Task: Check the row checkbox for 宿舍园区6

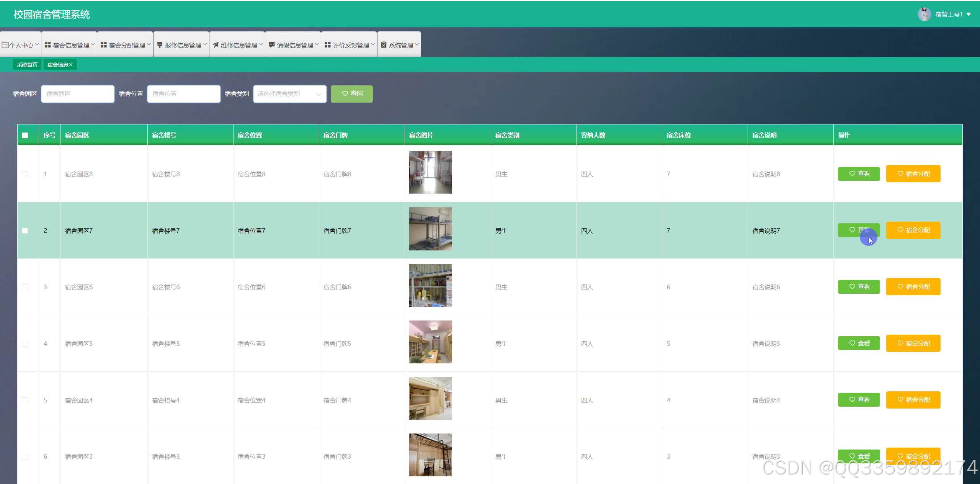Action: [25, 287]
